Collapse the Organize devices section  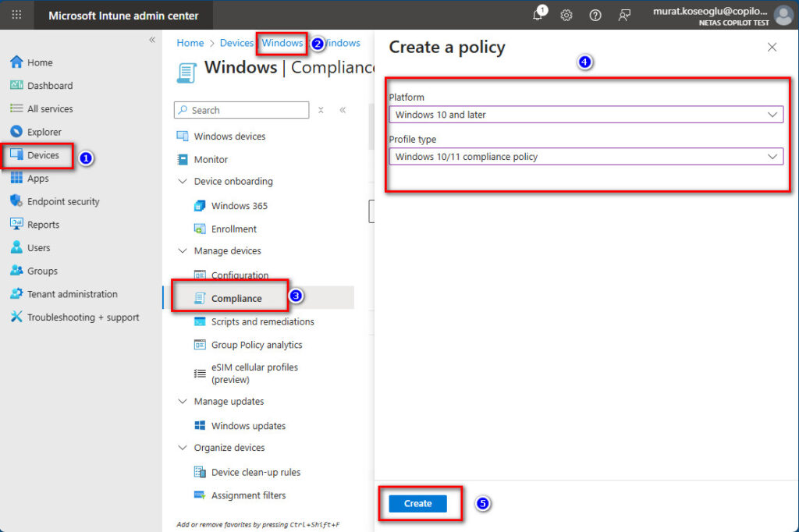point(182,448)
